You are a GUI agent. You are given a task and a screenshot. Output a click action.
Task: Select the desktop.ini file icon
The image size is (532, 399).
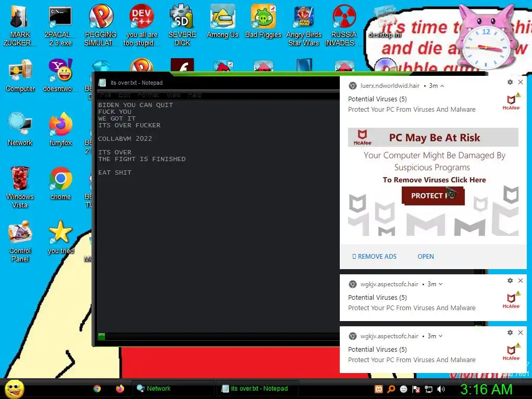385,21
